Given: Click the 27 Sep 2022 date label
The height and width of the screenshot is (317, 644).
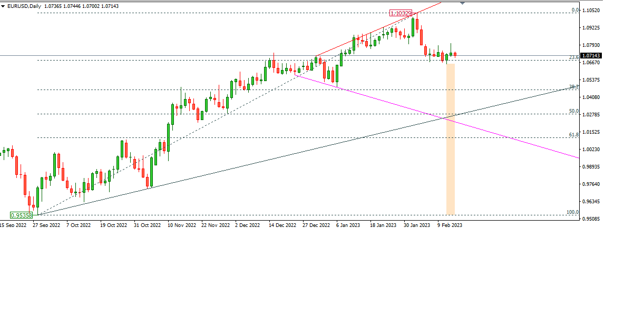Looking at the screenshot, I should tap(46, 225).
